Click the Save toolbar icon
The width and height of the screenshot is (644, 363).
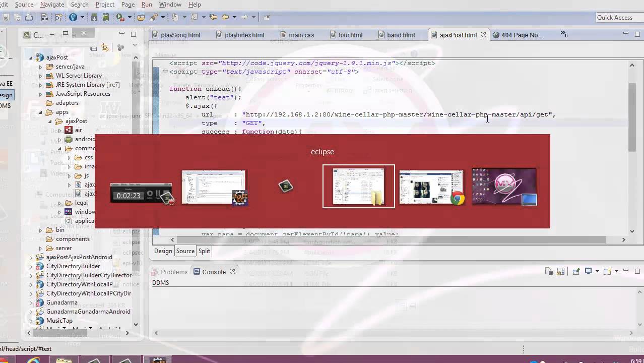click(6, 18)
